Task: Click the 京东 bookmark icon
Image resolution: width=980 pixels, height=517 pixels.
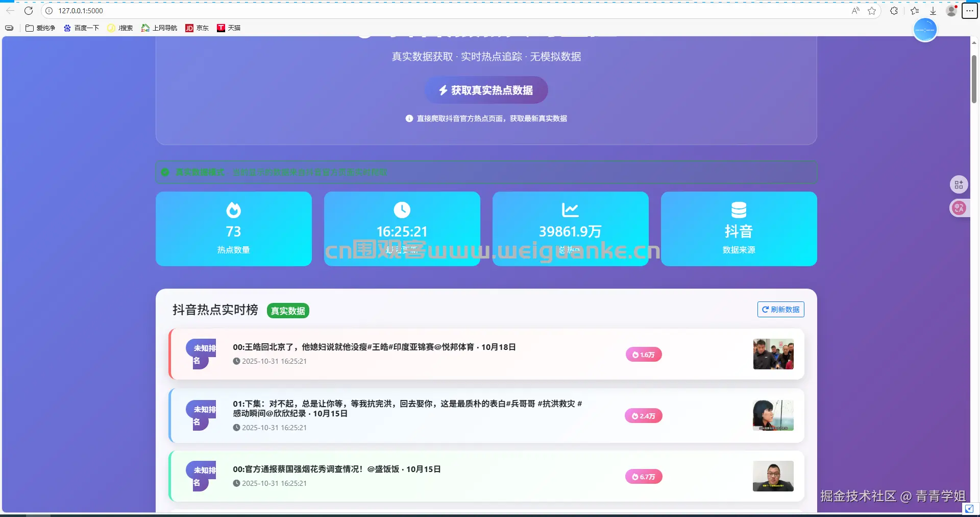Action: (189, 28)
